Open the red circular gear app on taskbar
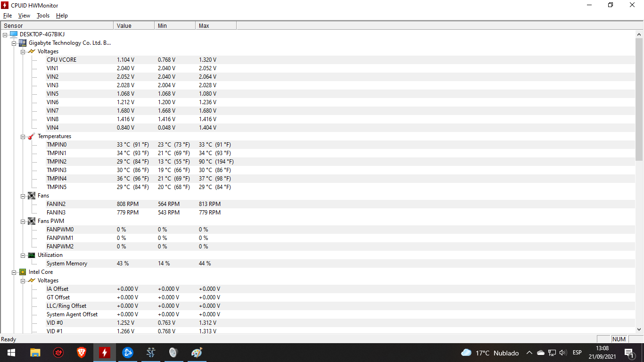This screenshot has width=644, height=362. 58,353
